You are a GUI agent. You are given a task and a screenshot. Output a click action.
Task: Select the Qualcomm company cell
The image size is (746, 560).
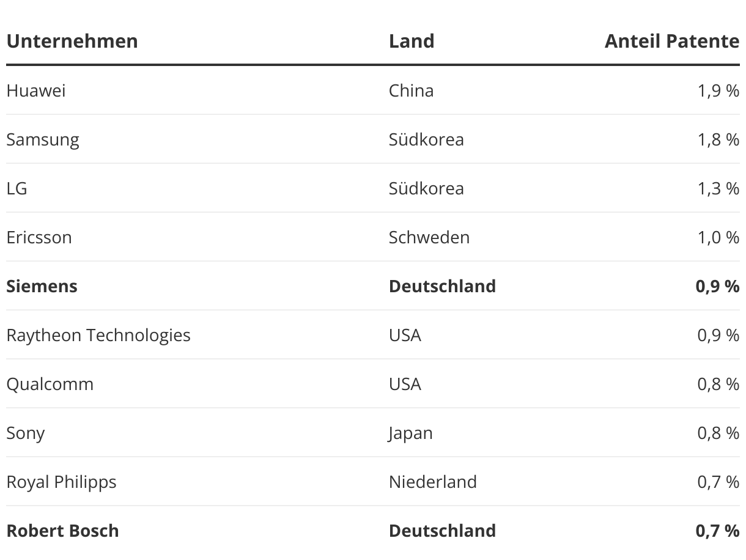click(x=50, y=384)
